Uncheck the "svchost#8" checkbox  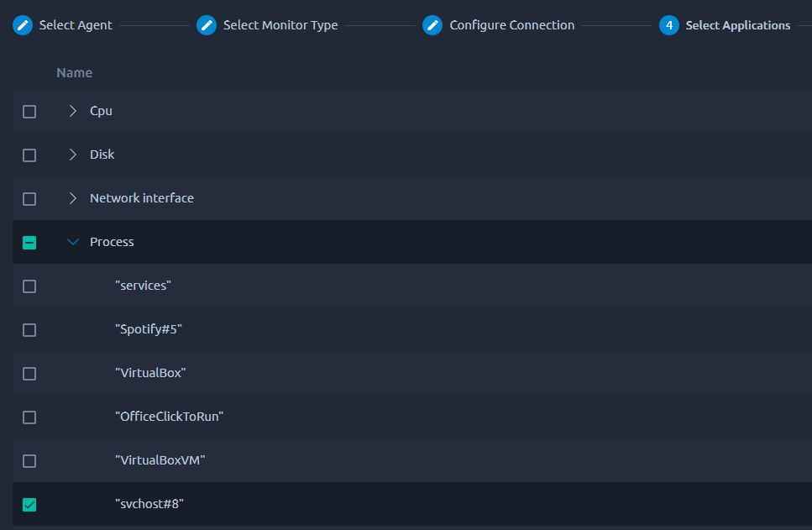point(29,504)
